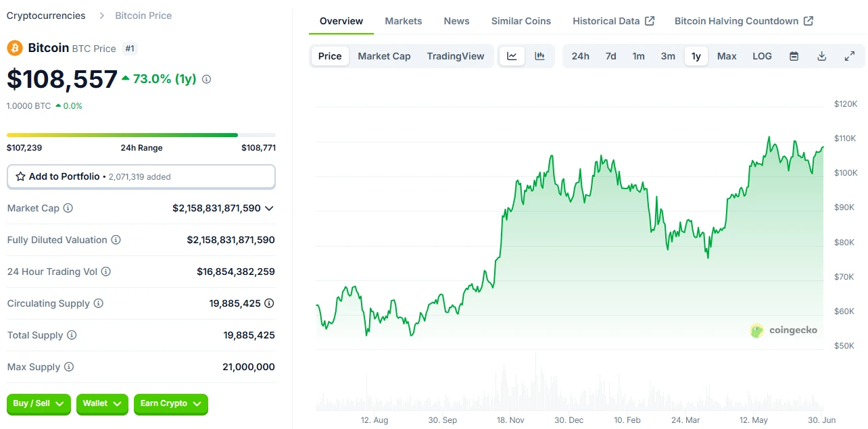Open the Similar Coins tab
This screenshot has height=429, width=868.
pos(521,21)
